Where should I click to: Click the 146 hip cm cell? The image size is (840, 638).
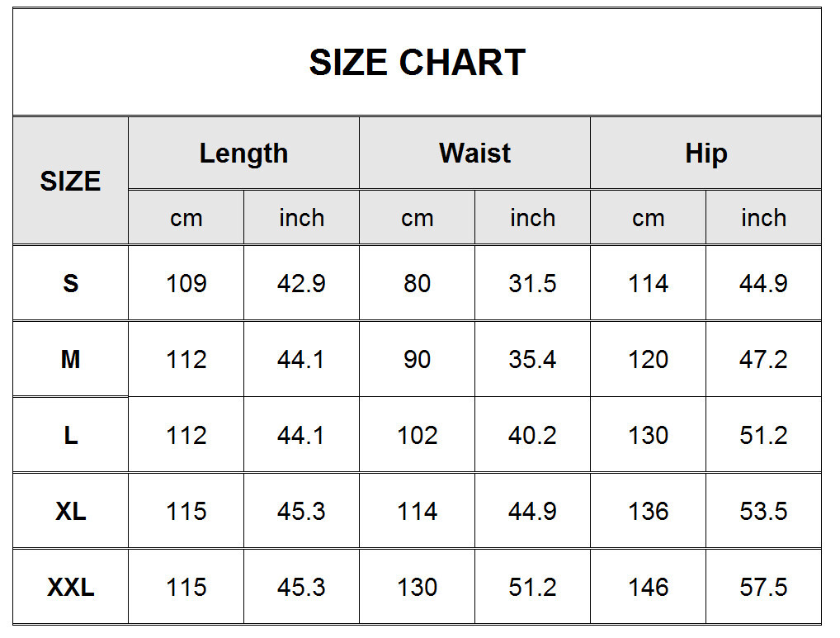(x=649, y=587)
